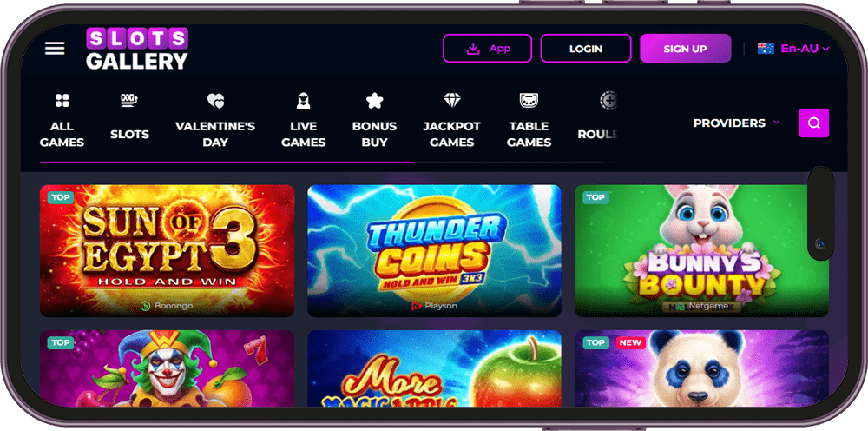This screenshot has width=868, height=431.
Task: Select the Slots category icon
Action: (x=129, y=100)
